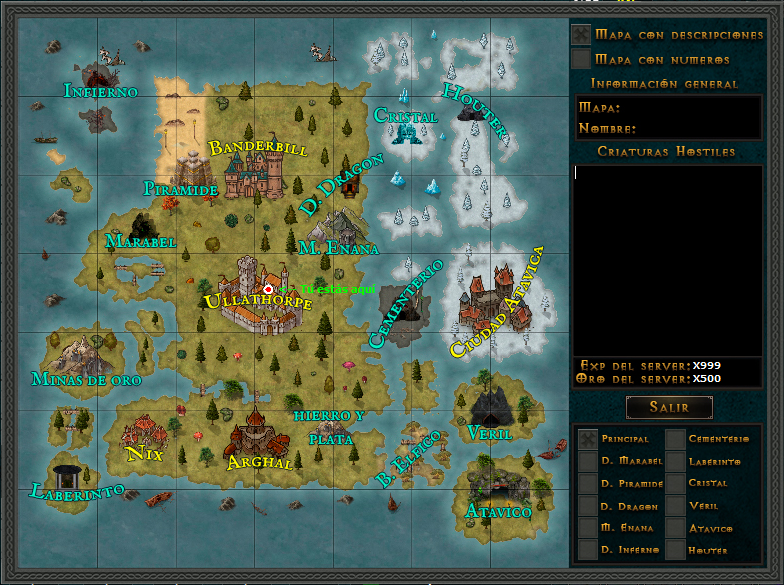The width and height of the screenshot is (784, 585).
Task: Enable Mapa con numeros checkbox
Action: coord(581,60)
